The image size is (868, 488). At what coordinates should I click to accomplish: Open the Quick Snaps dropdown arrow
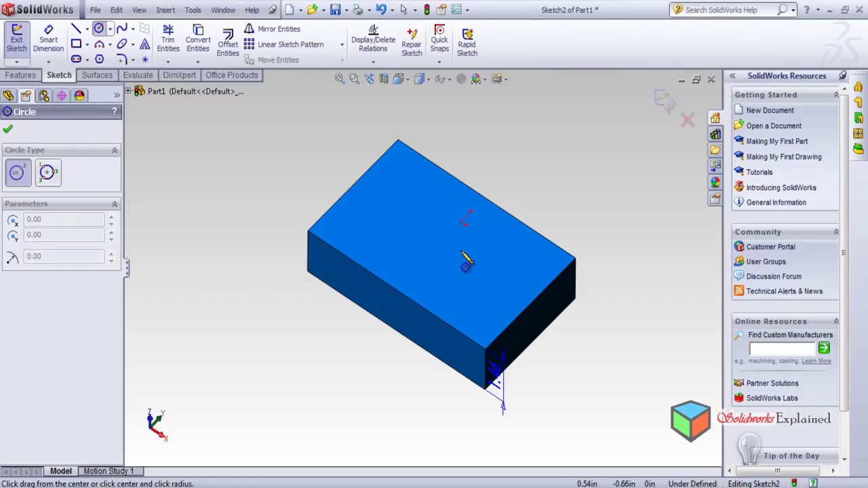click(439, 62)
